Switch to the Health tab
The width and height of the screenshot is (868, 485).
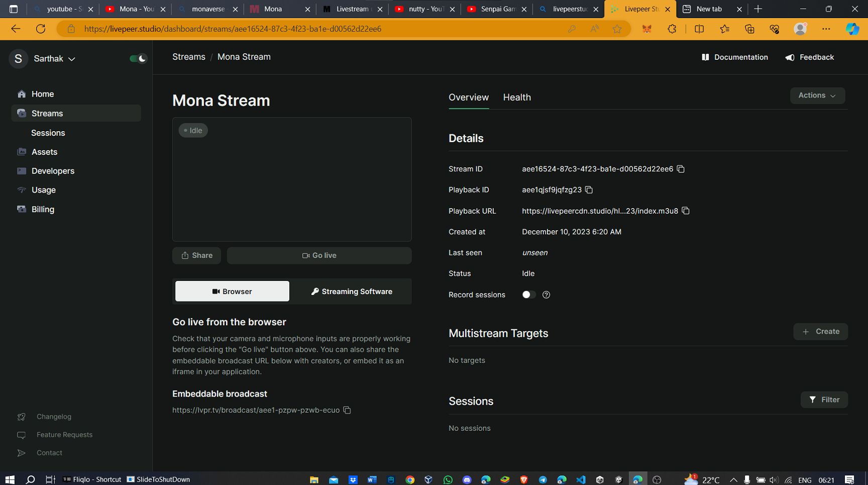(517, 98)
